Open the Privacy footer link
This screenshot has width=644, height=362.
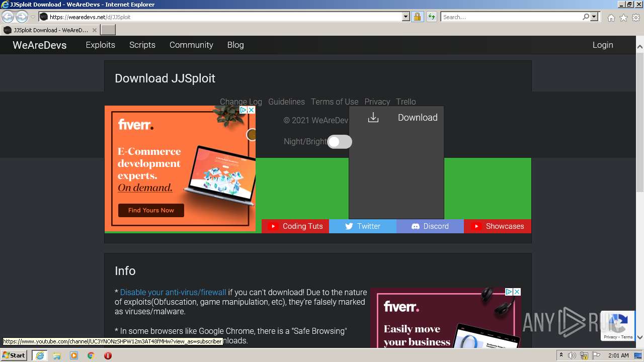[377, 102]
